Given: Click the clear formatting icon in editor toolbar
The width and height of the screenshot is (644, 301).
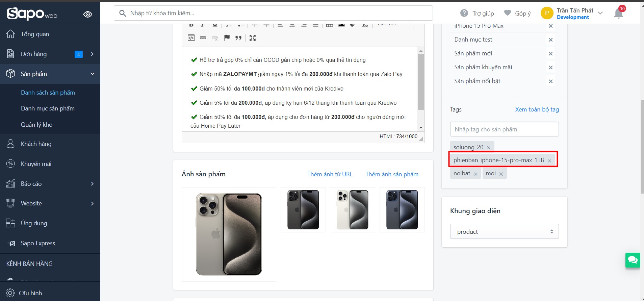Looking at the screenshot, I should pyautogui.click(x=365, y=25).
